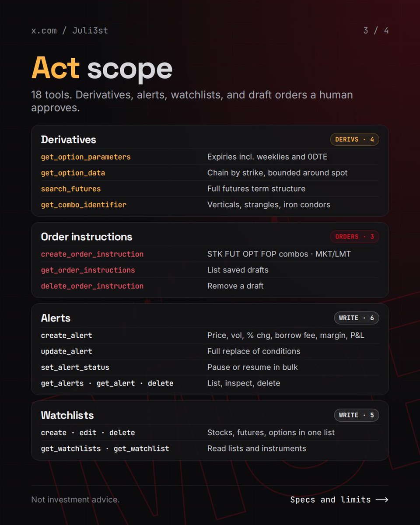Viewport: 420px width, 525px height.
Task: Select the Alerts section title
Action: pyautogui.click(x=56, y=318)
